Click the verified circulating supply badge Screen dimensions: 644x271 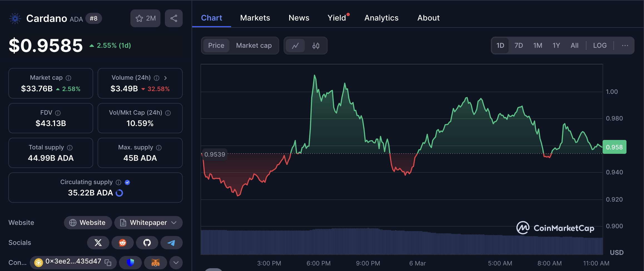point(127,182)
